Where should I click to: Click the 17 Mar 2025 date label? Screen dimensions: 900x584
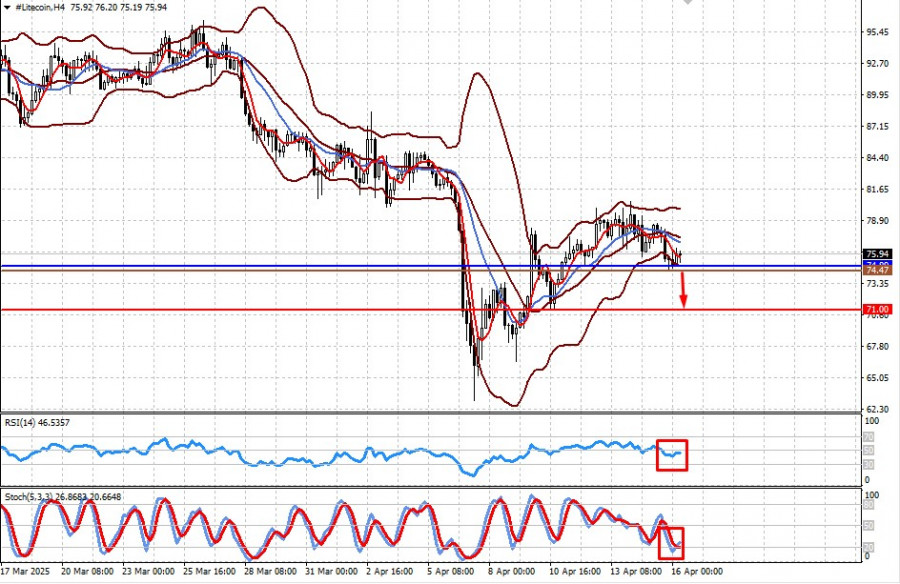click(x=25, y=572)
